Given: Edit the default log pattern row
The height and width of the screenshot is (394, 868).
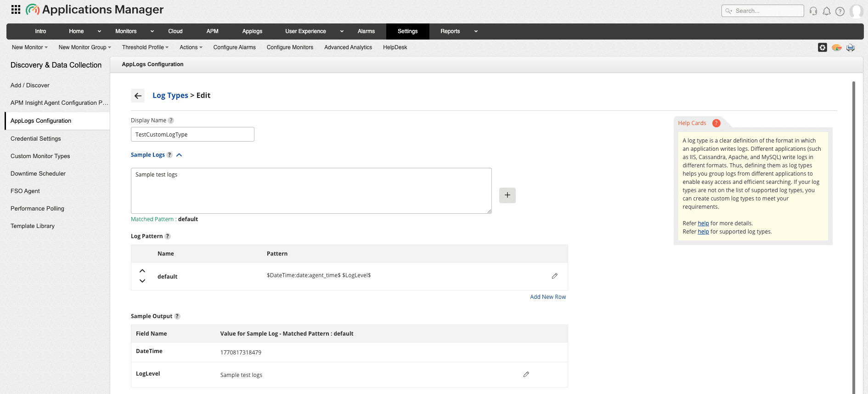Looking at the screenshot, I should point(555,276).
